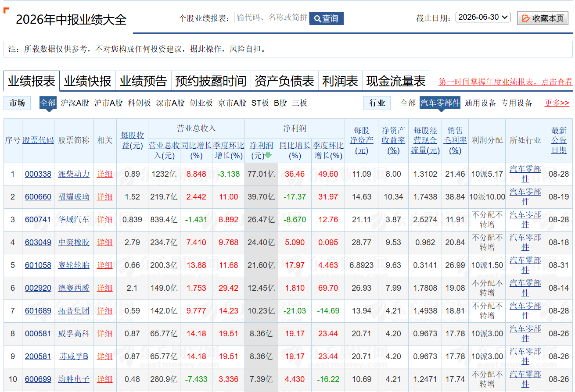Open stock code 600741 link
The image size is (575, 392).
(38, 220)
